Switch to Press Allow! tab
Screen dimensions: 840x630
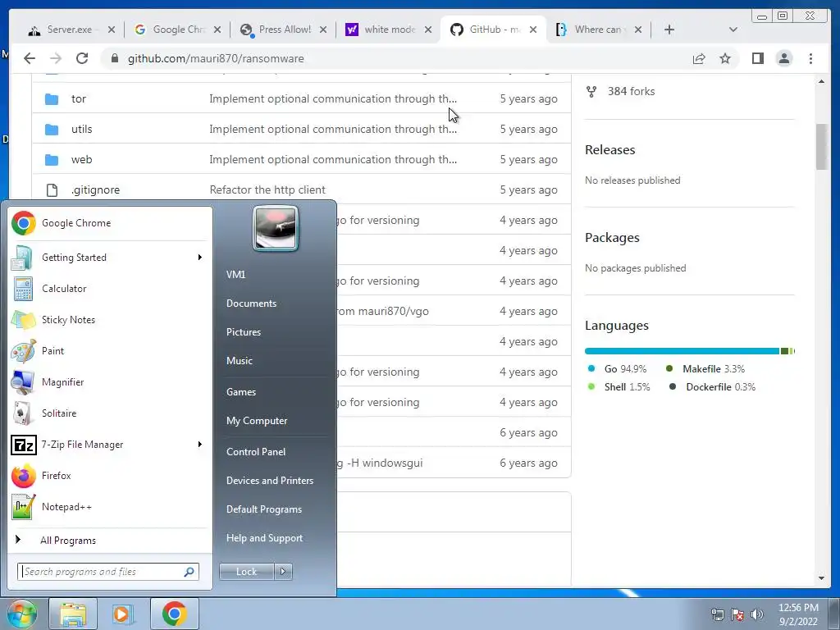point(282,30)
